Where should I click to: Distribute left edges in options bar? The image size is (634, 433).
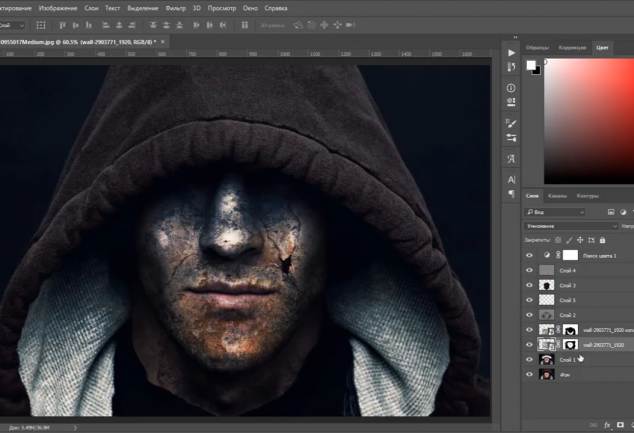click(x=197, y=25)
